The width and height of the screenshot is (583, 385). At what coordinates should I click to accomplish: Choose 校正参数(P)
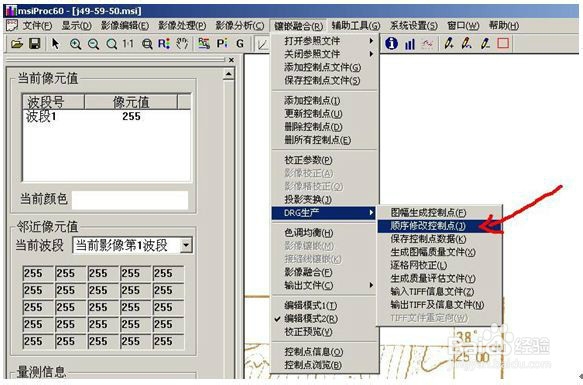click(x=325, y=160)
